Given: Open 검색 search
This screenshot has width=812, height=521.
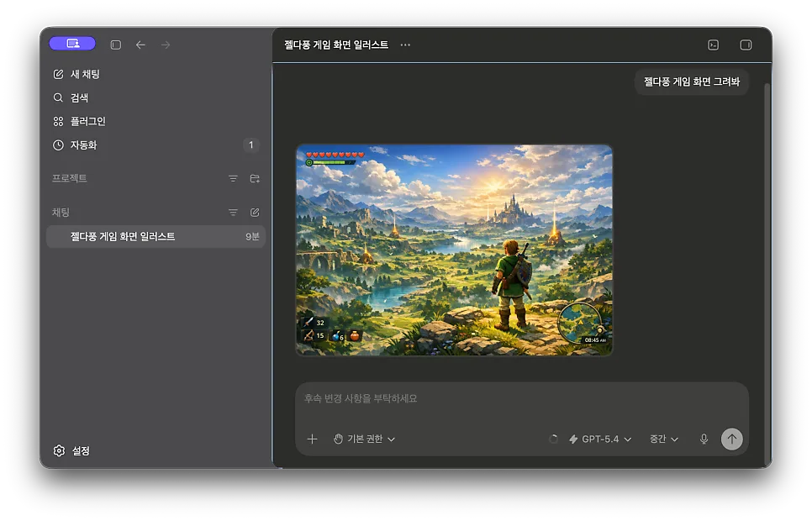Looking at the screenshot, I should coord(71,97).
